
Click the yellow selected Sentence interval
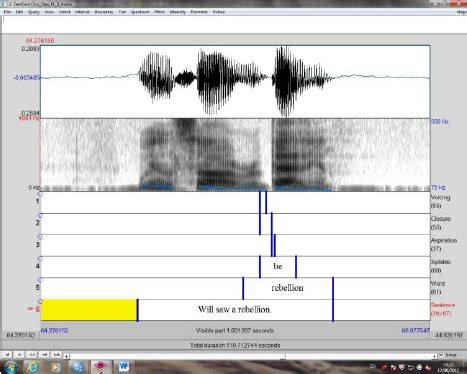(x=89, y=310)
